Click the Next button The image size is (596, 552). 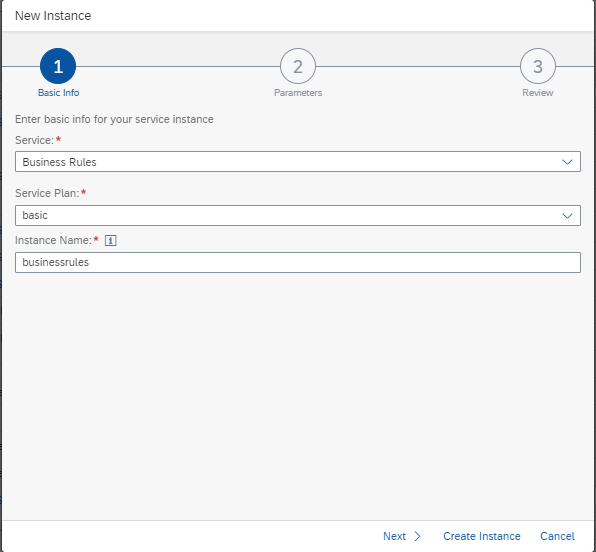401,536
